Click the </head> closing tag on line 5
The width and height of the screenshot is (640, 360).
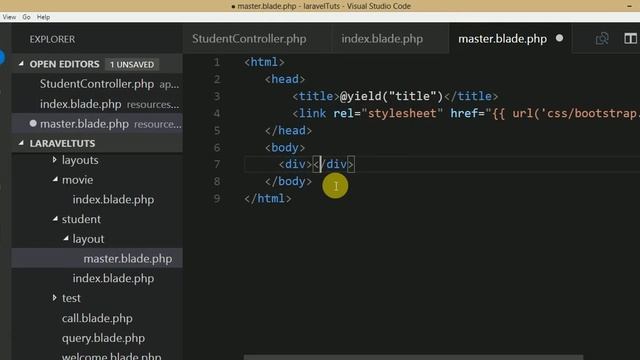click(x=288, y=131)
